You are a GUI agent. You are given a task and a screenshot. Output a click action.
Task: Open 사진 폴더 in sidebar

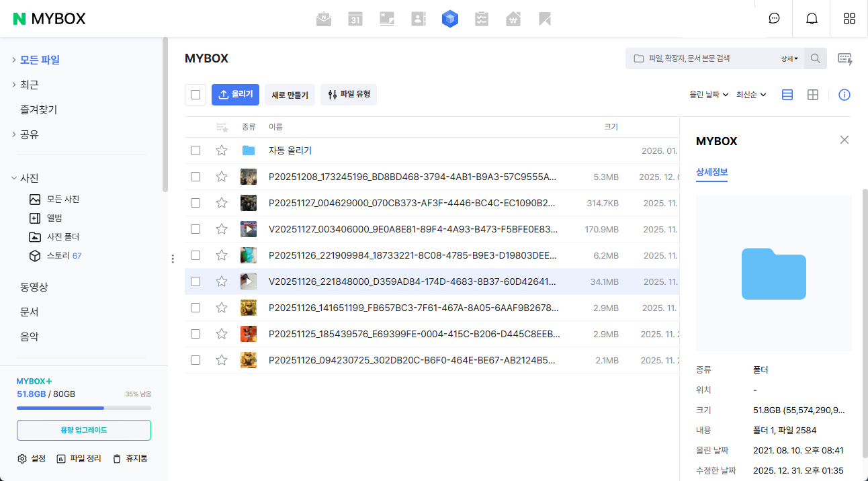[x=54, y=237]
